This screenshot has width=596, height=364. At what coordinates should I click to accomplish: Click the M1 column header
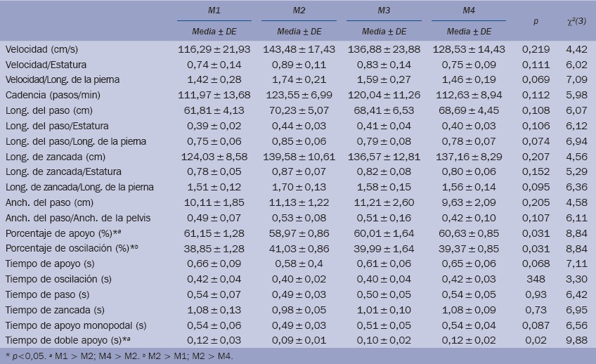pos(217,13)
